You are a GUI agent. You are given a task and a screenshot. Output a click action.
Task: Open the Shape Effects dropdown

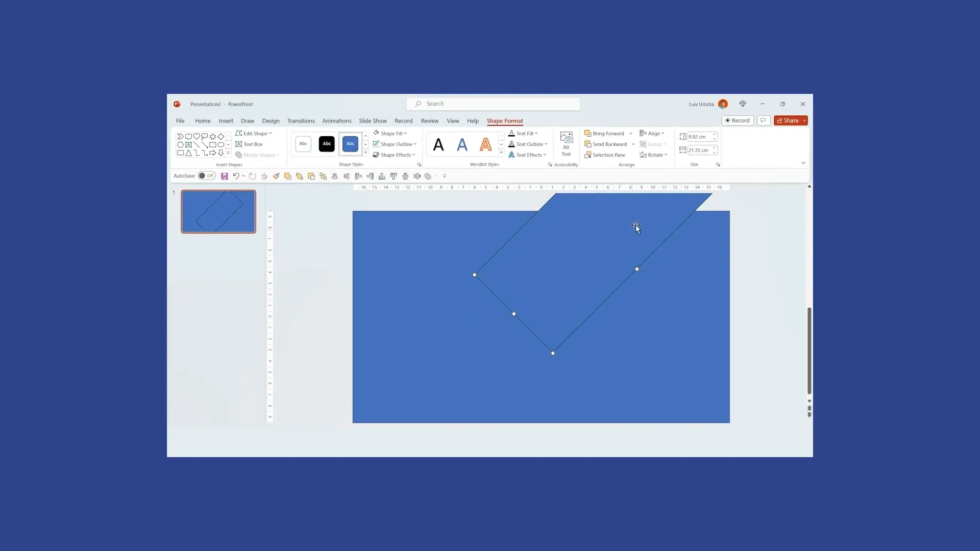[x=394, y=155]
